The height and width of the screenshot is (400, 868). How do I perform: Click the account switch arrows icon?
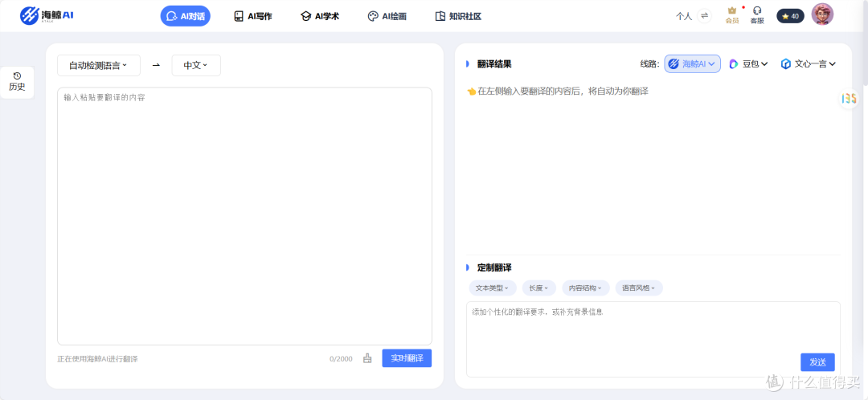coord(704,16)
